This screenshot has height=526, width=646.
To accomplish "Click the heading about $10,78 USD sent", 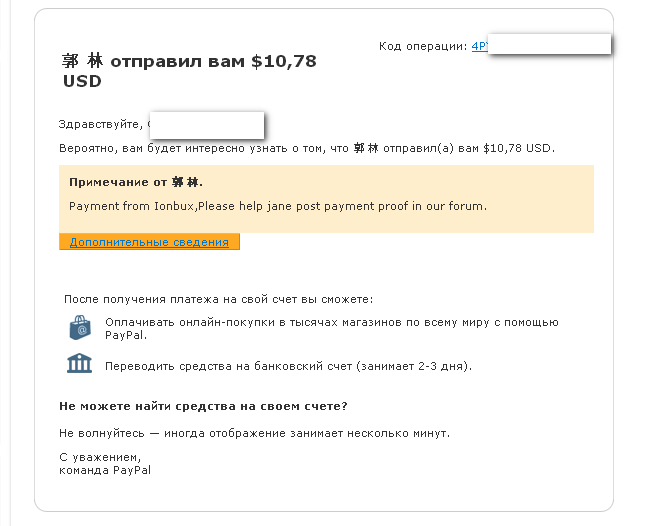I will point(190,71).
